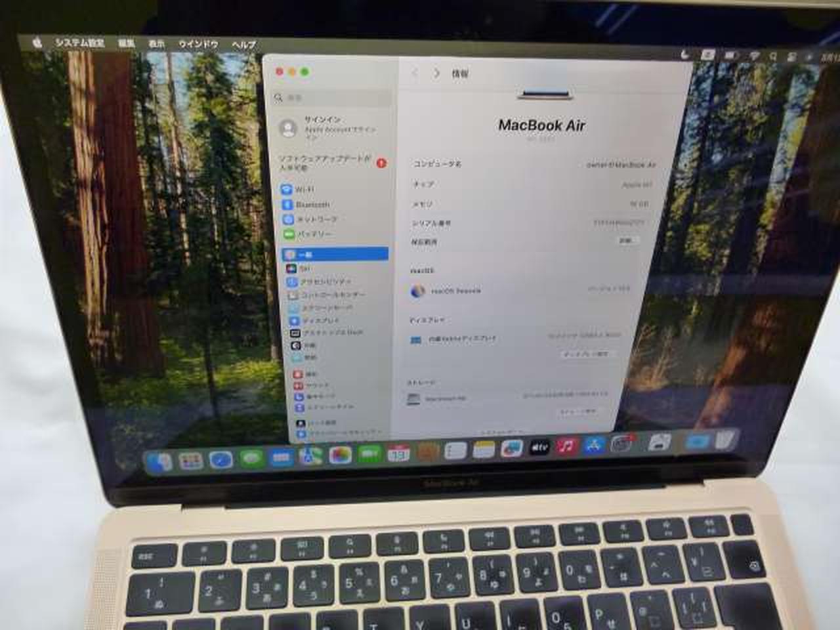Open the Apple menu
The width and height of the screenshot is (840, 630).
[x=37, y=43]
